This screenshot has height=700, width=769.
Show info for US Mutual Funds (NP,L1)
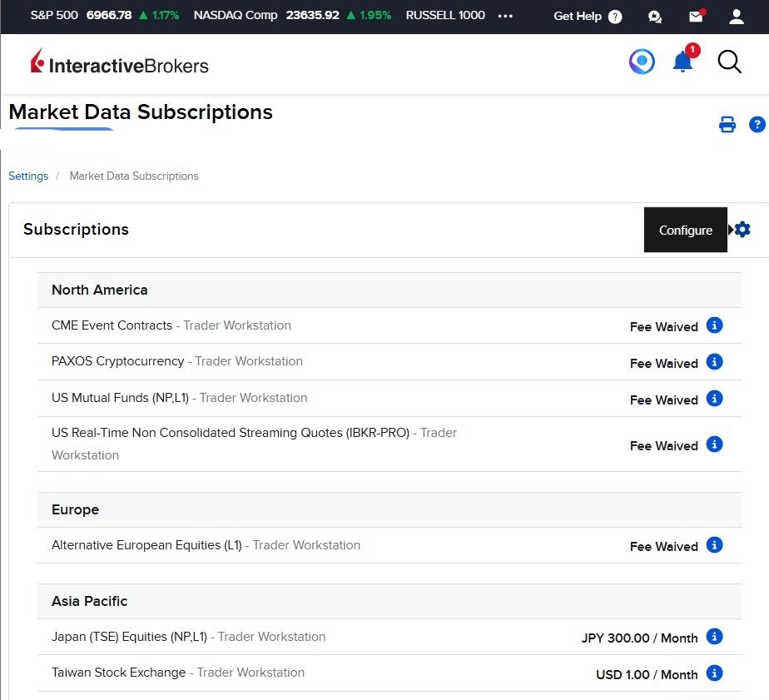tap(714, 399)
